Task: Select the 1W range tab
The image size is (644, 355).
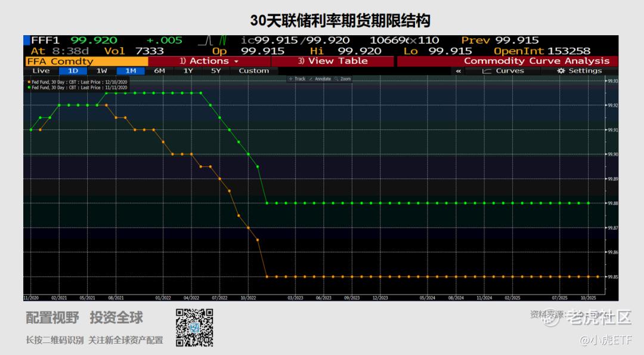Action: tap(102, 70)
